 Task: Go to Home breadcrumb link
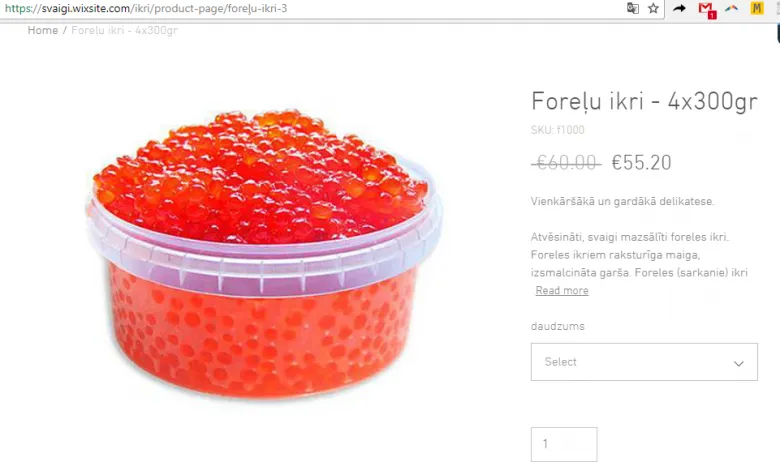tap(43, 30)
